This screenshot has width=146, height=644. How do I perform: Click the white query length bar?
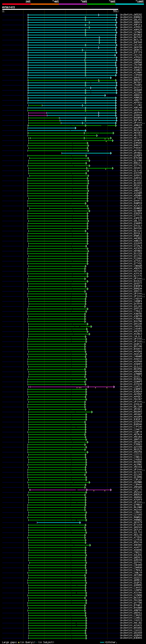pos(60,9)
